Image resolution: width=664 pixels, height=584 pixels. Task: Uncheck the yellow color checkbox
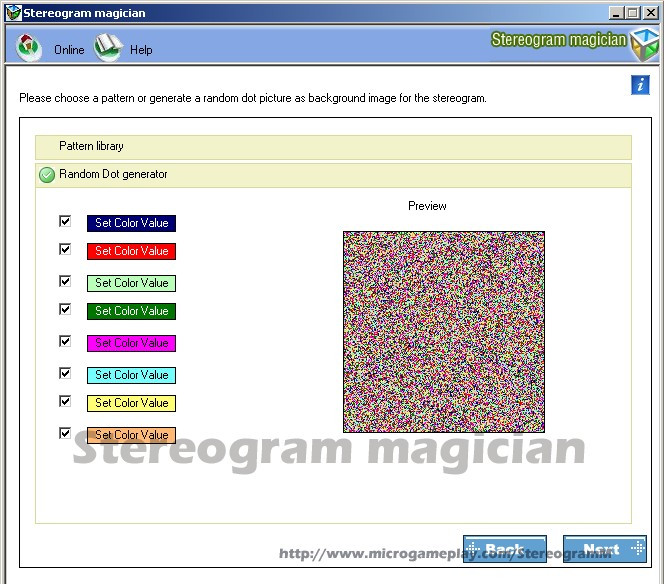coord(65,401)
